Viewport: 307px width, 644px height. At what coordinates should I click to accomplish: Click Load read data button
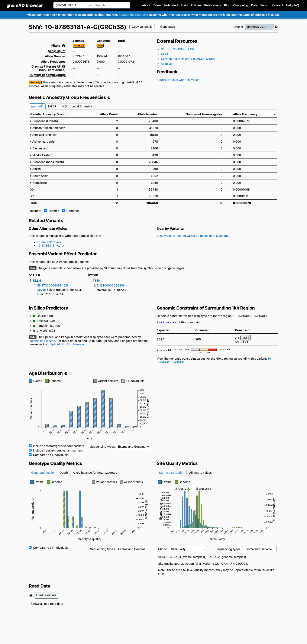(46, 595)
